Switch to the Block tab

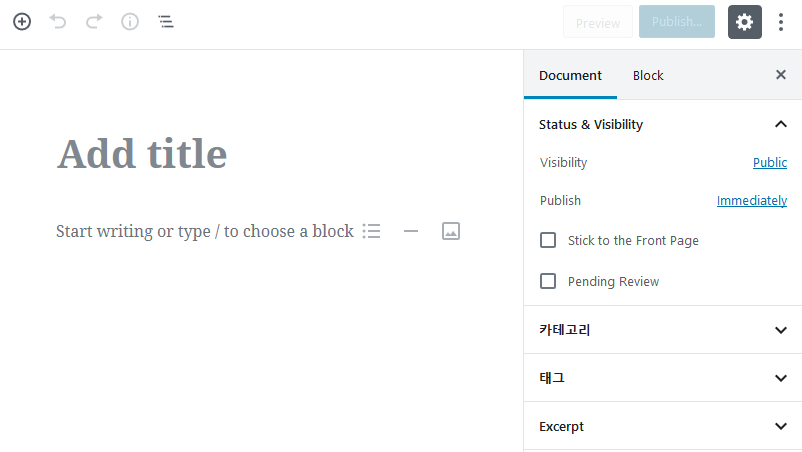(x=648, y=75)
